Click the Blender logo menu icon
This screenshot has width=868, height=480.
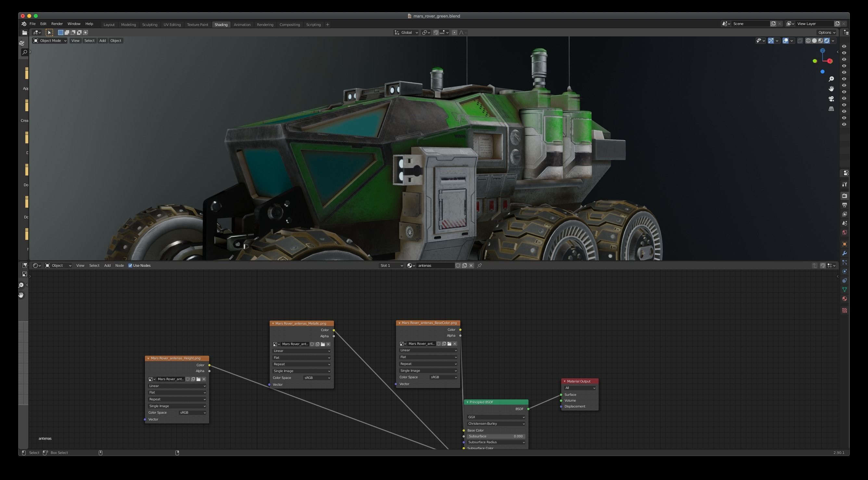click(x=24, y=24)
